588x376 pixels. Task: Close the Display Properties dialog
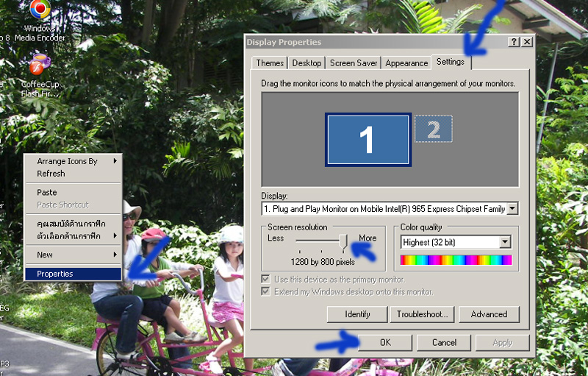[x=527, y=42]
